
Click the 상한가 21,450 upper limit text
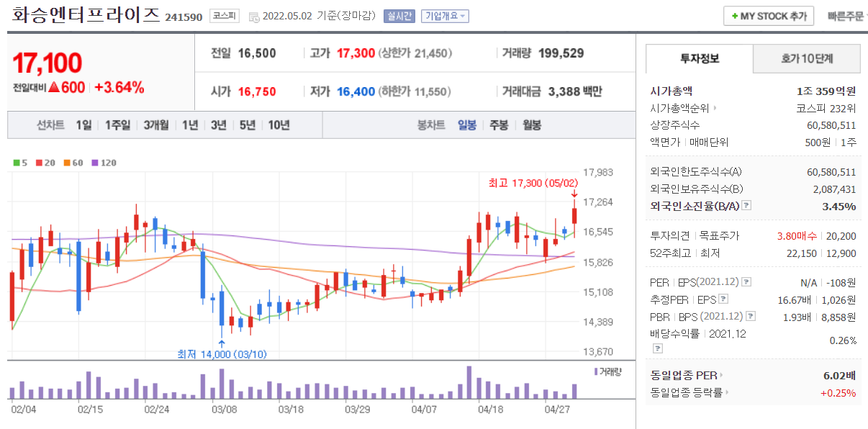point(415,53)
